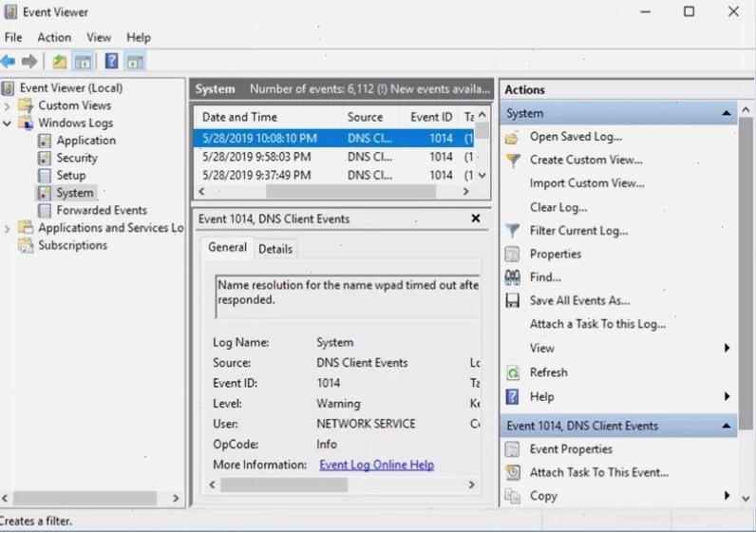Click the Find binoculars icon
Viewport: 756px width, 533px height.
(512, 276)
